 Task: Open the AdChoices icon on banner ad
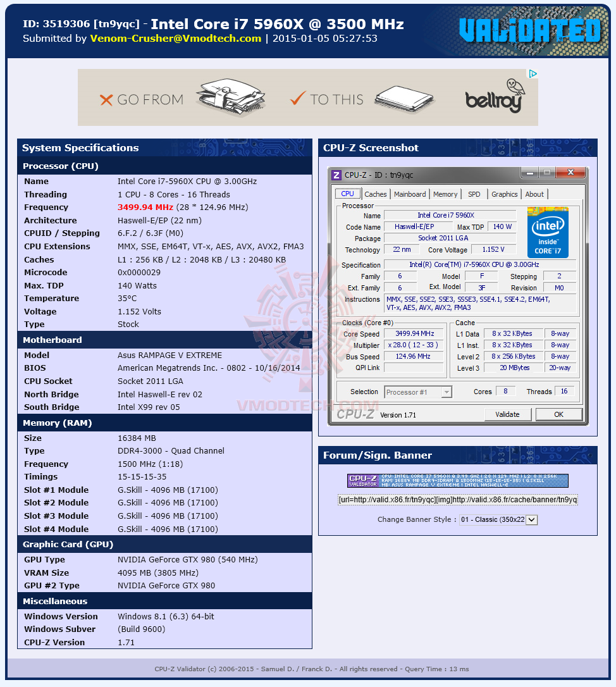(x=533, y=73)
